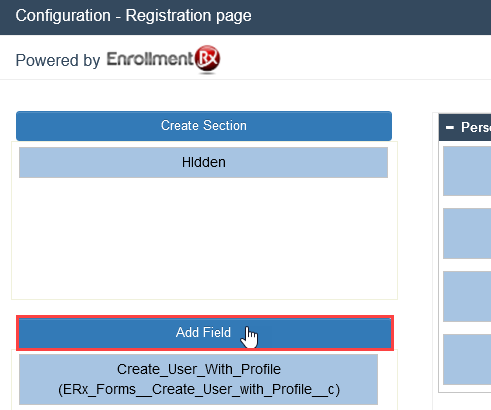Screen dimensions: 491x410
Task: Click empty dark header bar right of title
Action: [x=370, y=17]
